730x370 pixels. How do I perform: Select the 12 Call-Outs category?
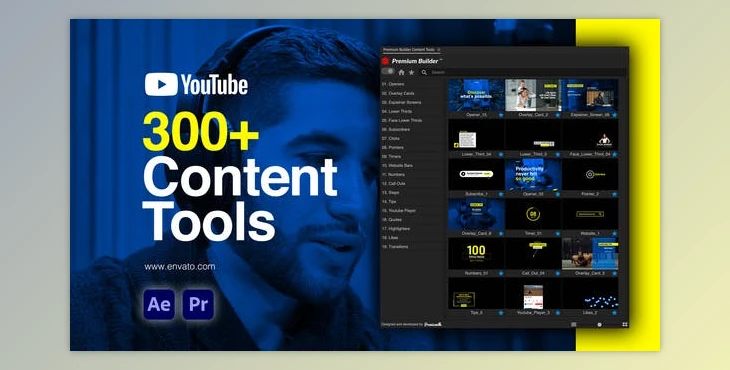click(x=394, y=184)
